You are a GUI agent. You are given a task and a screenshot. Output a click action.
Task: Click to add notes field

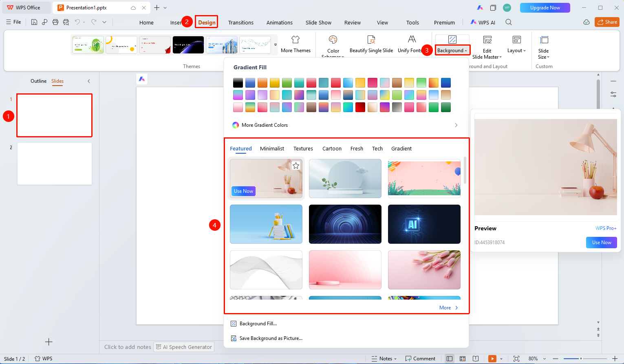coord(128,347)
